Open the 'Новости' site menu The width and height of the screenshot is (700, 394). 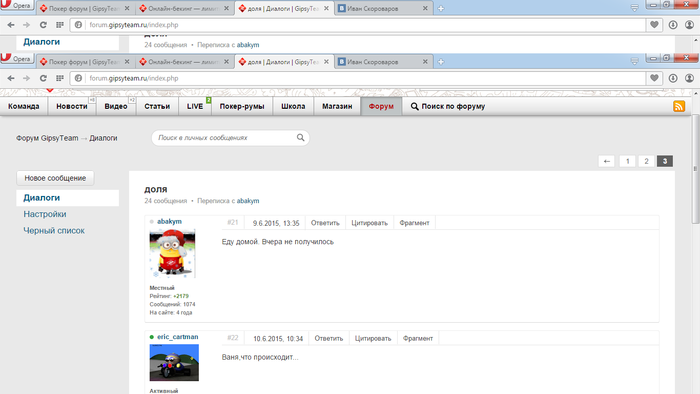72,106
